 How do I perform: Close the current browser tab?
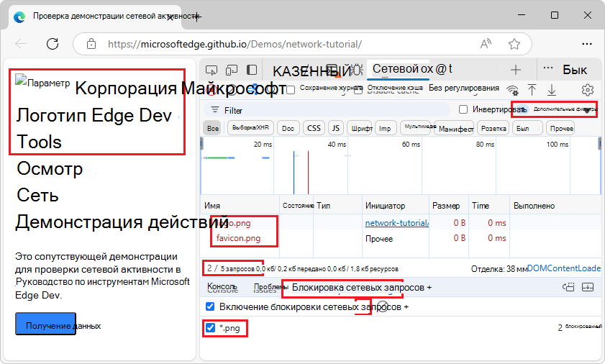170,17
